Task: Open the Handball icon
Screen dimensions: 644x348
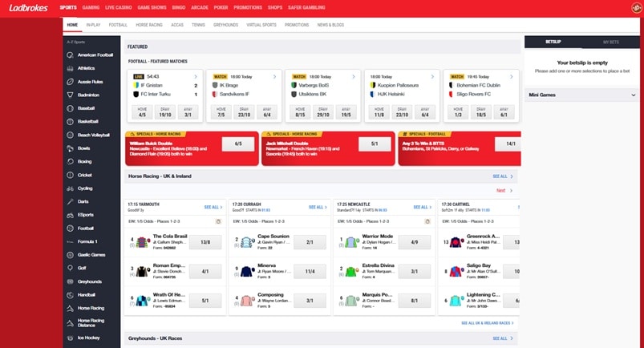Action: 71,295
